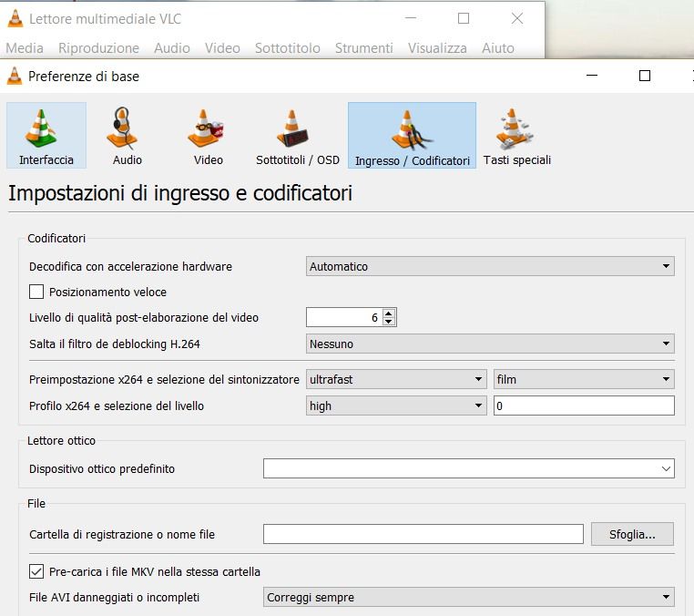The image size is (694, 616).
Task: Open the File AVI danneggiati dropdown
Action: point(468,598)
